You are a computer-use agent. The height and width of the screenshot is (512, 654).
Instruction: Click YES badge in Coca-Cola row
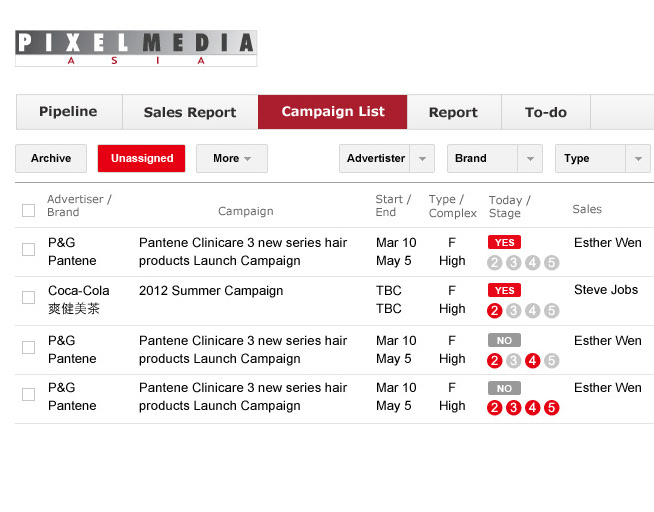coord(504,290)
